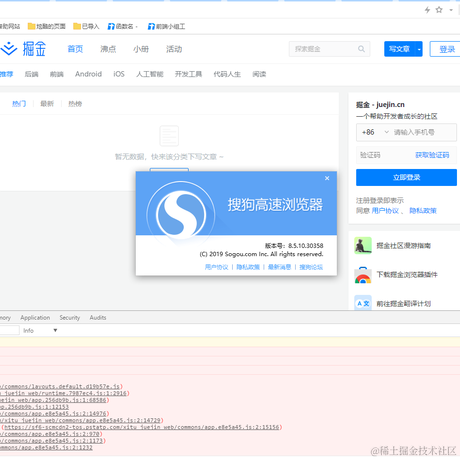
Task: Sort articles by 热门
Action: 19,104
